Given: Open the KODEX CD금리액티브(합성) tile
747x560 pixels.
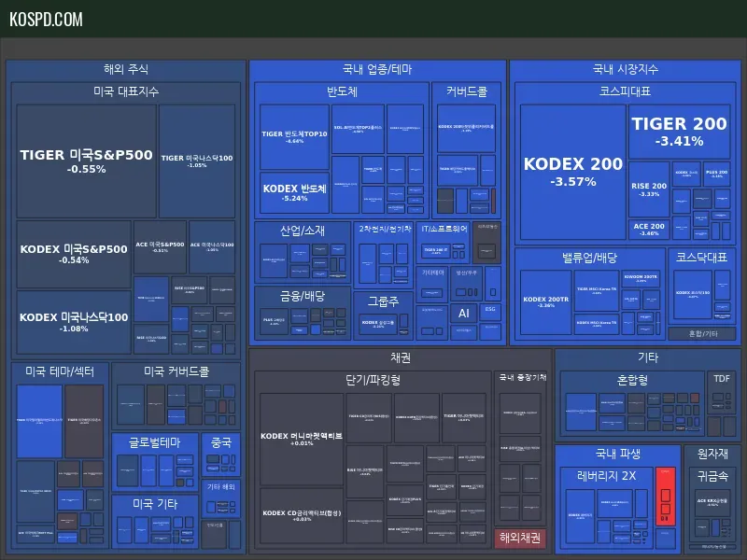Looking at the screenshot, I should 301,515.
